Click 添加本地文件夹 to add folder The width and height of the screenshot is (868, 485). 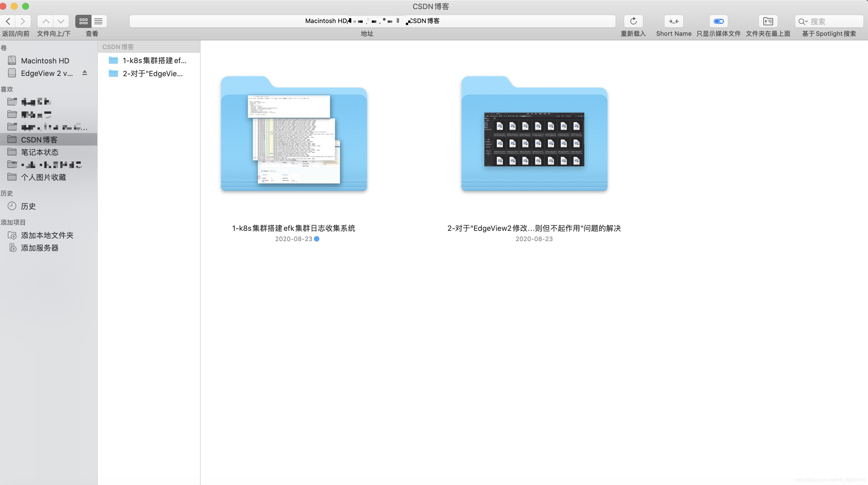click(x=47, y=235)
